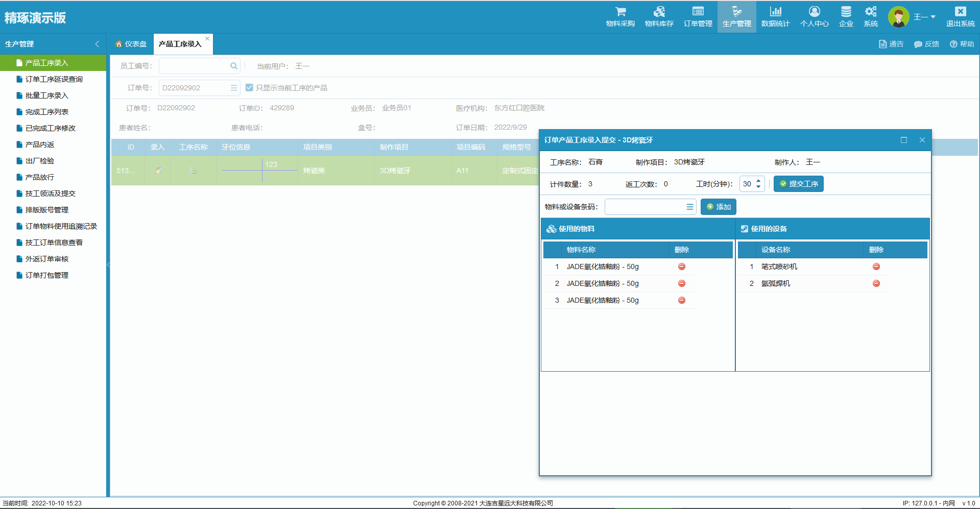This screenshot has height=509, width=980.
Task: Delete material row 3 JADE氧化锆釉粉
Action: point(681,300)
